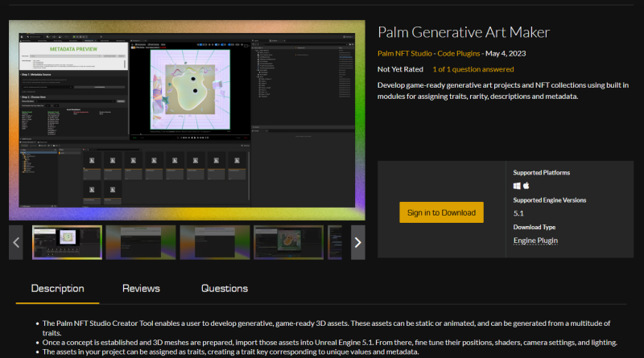Click the Windows platform icon
Image resolution: width=644 pixels, height=358 pixels.
click(x=517, y=186)
